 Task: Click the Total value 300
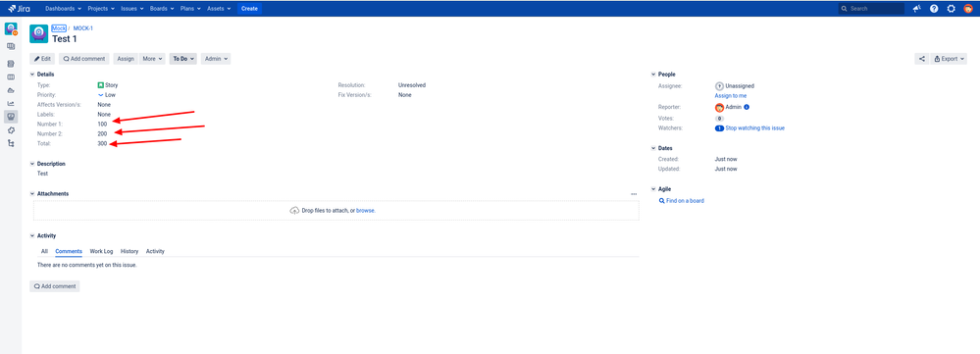102,144
